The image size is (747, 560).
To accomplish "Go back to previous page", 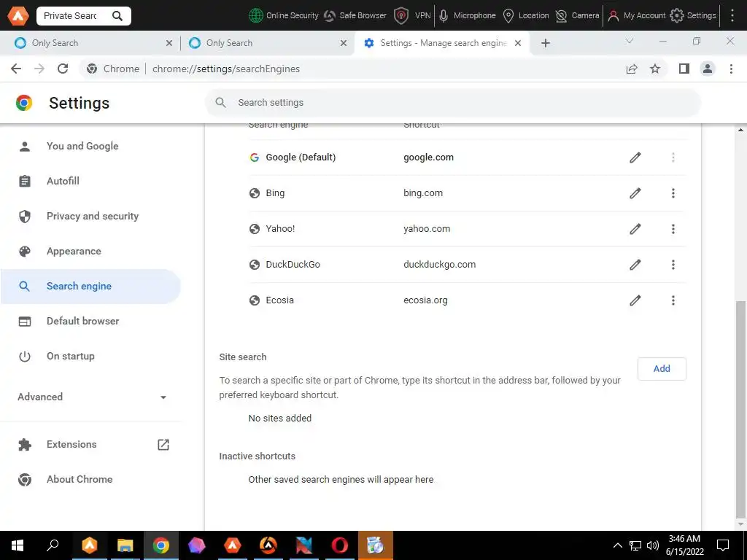I will point(16,69).
